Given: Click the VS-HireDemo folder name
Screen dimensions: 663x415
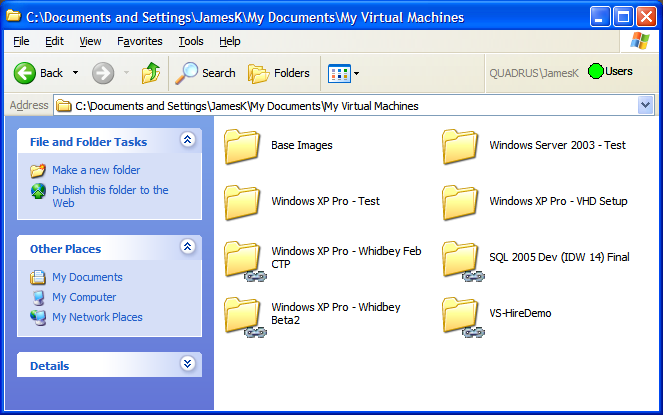Looking at the screenshot, I should [520, 313].
